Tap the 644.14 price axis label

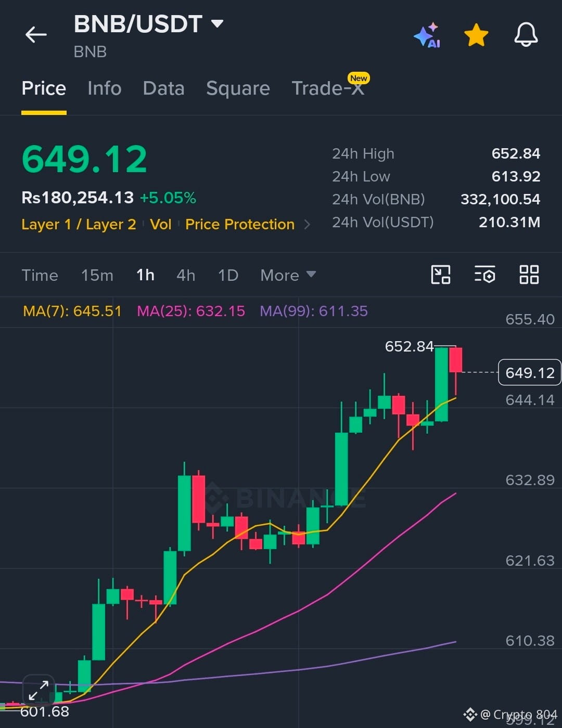tap(530, 400)
